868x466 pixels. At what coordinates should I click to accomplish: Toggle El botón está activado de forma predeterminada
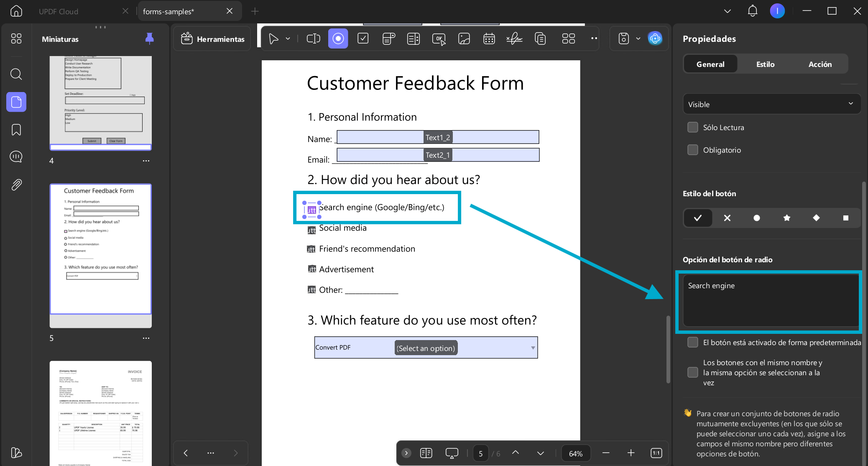(693, 343)
